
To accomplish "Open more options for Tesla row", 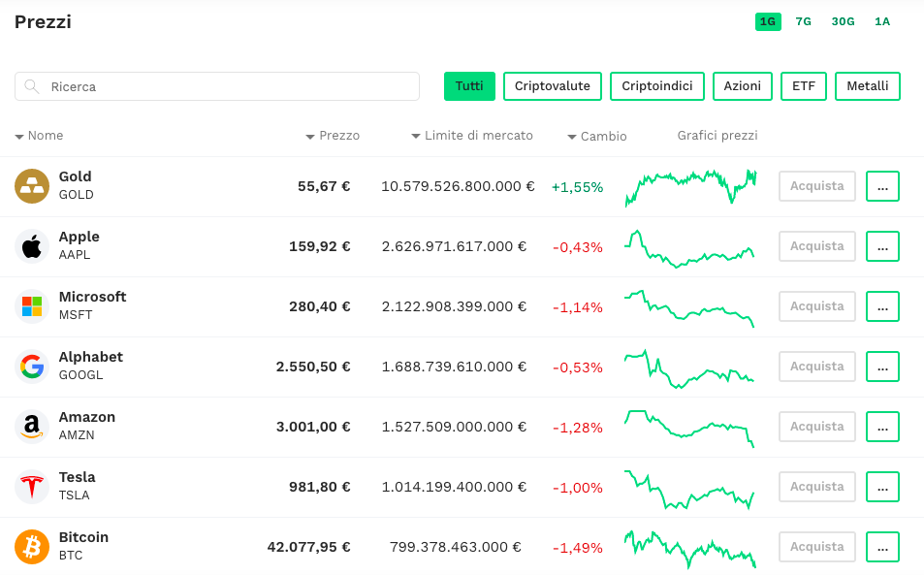I will 882,487.
